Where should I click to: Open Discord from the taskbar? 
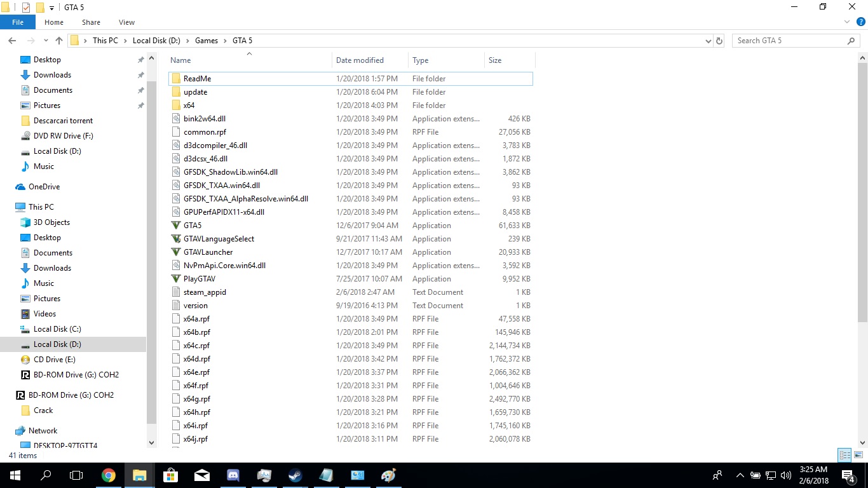[x=233, y=475]
